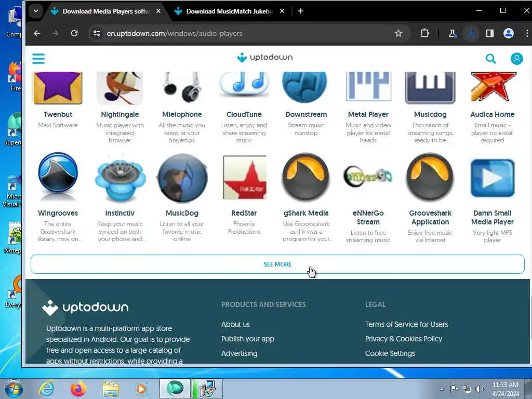
Task: Open Publish your app footer link
Action: (x=248, y=339)
